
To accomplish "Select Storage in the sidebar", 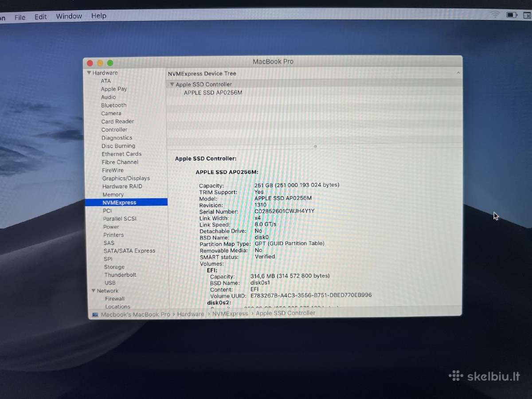I will click(x=114, y=267).
